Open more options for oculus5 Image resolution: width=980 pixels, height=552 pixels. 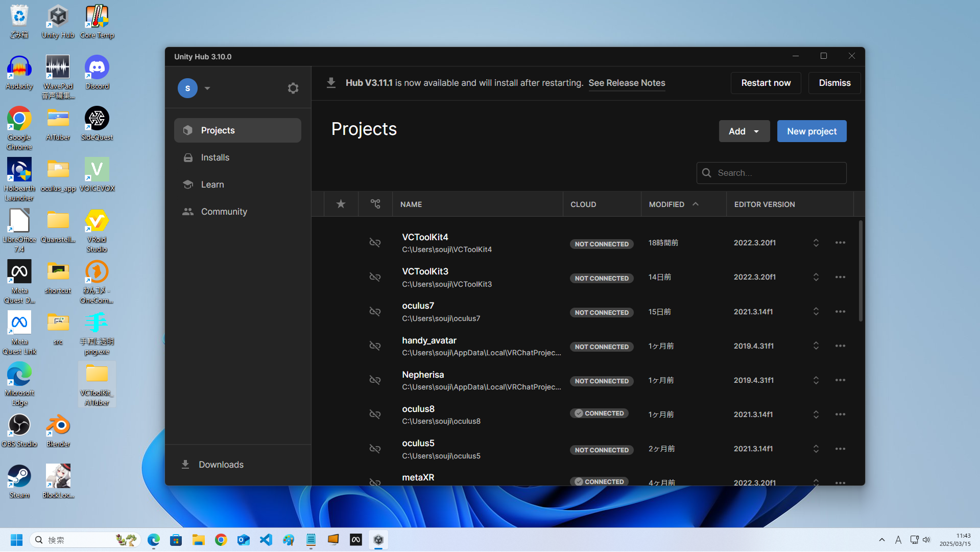[840, 449]
